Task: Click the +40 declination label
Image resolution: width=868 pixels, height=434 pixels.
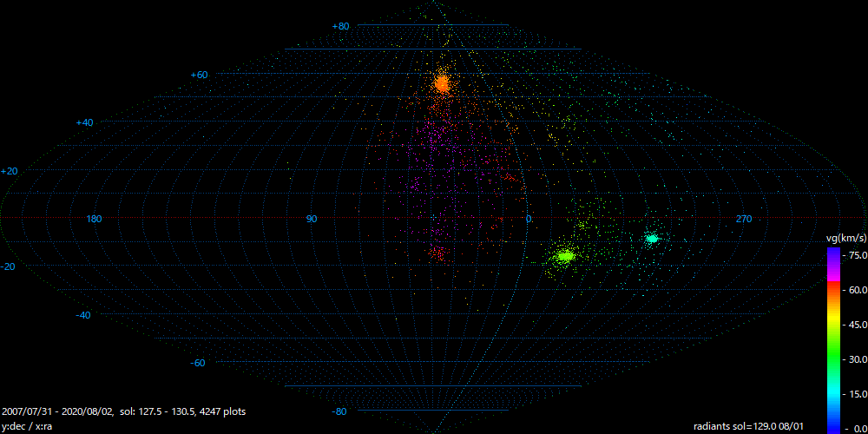Action: (x=83, y=123)
